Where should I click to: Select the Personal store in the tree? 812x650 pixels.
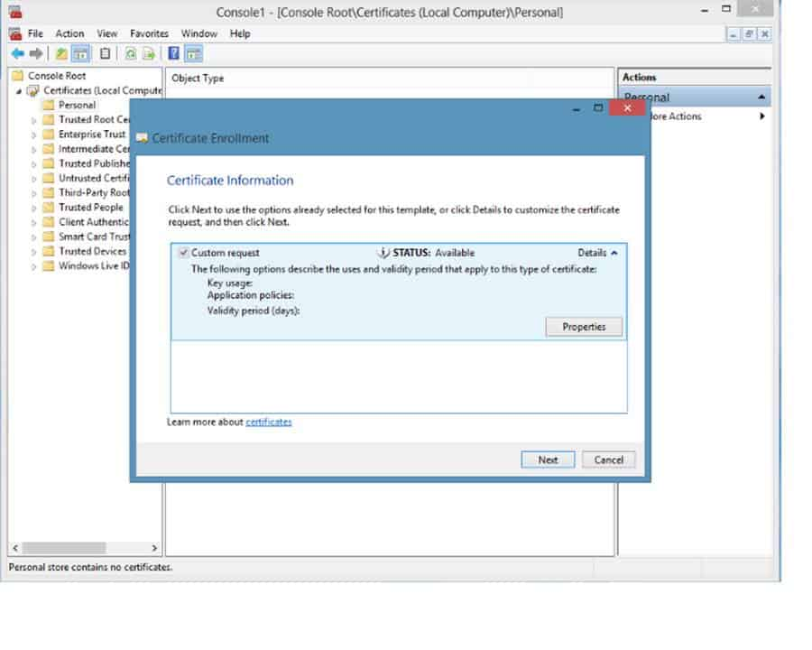[77, 106]
